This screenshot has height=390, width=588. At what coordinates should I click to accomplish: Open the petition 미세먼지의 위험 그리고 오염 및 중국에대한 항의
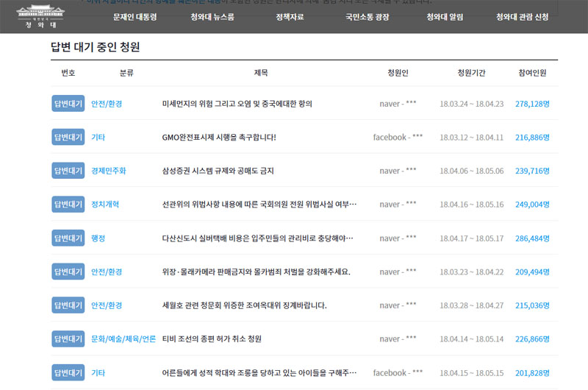(x=237, y=104)
